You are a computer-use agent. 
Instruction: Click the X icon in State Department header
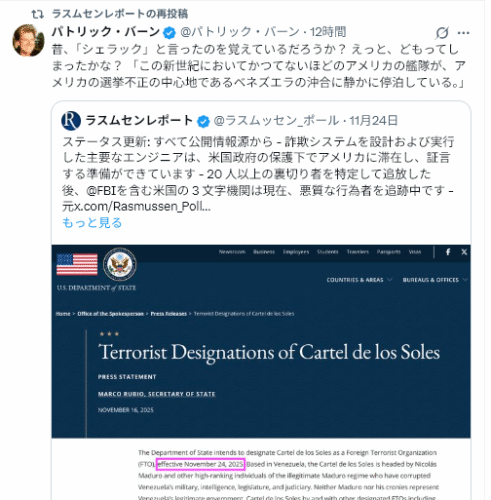pos(464,252)
